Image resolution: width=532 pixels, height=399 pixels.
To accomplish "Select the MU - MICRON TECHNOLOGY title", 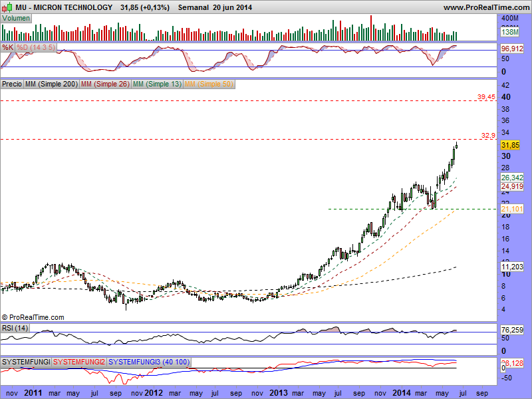I will 64,7.
